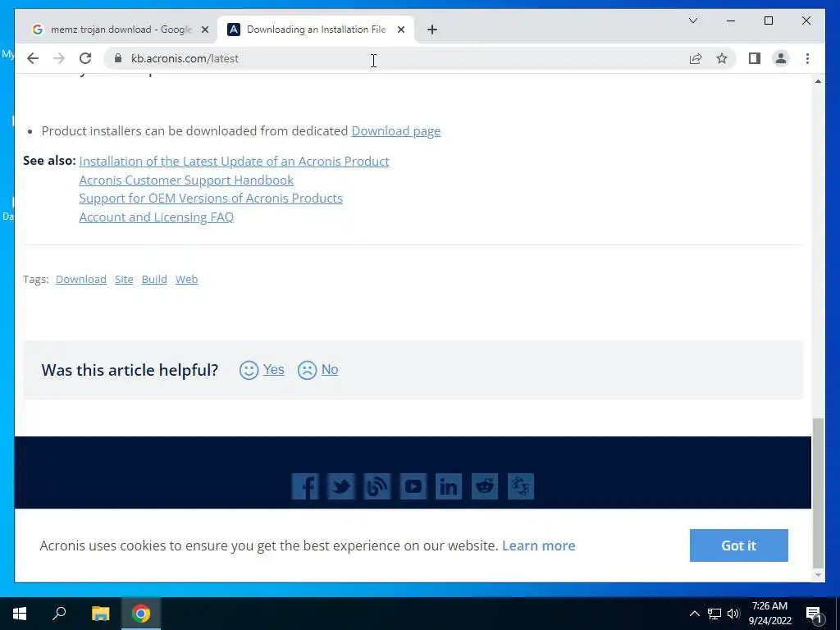Viewport: 840px width, 630px height.
Task: Open Installation of the Latest Update link
Action: pyautogui.click(x=234, y=162)
